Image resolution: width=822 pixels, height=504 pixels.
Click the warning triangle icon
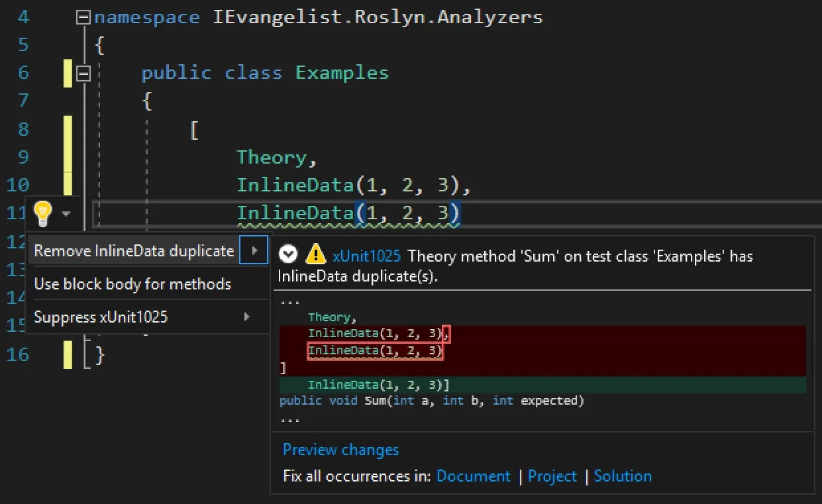pyautogui.click(x=316, y=254)
